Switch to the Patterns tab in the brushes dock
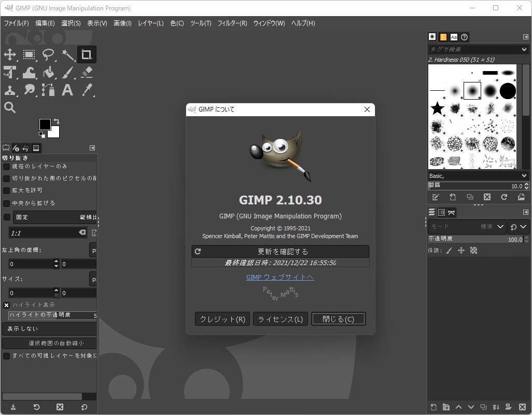This screenshot has height=415, width=532. click(442, 37)
